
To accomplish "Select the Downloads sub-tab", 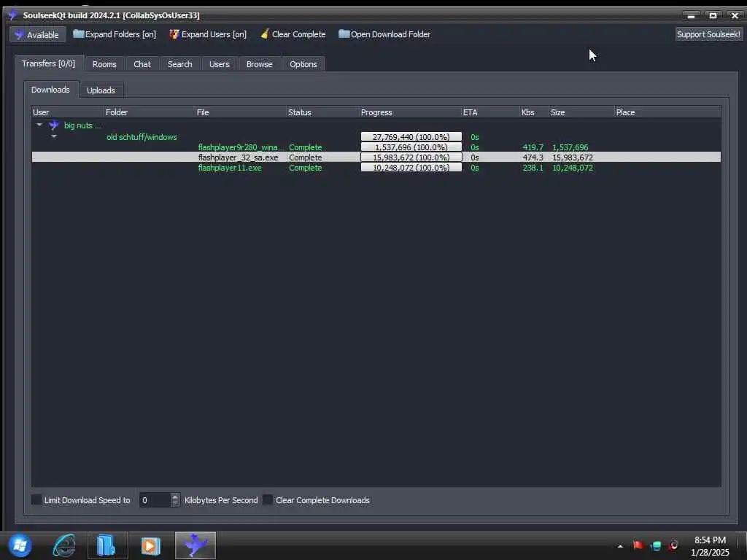I will coord(50,90).
